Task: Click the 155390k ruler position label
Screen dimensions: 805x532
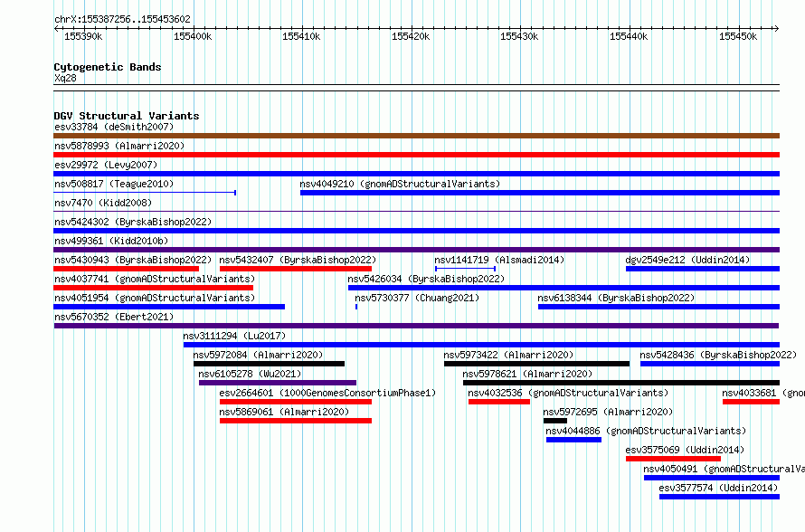Action: click(83, 36)
